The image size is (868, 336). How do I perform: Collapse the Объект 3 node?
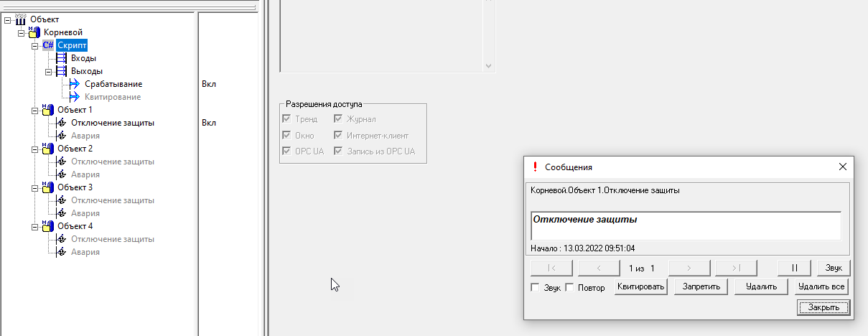point(35,187)
